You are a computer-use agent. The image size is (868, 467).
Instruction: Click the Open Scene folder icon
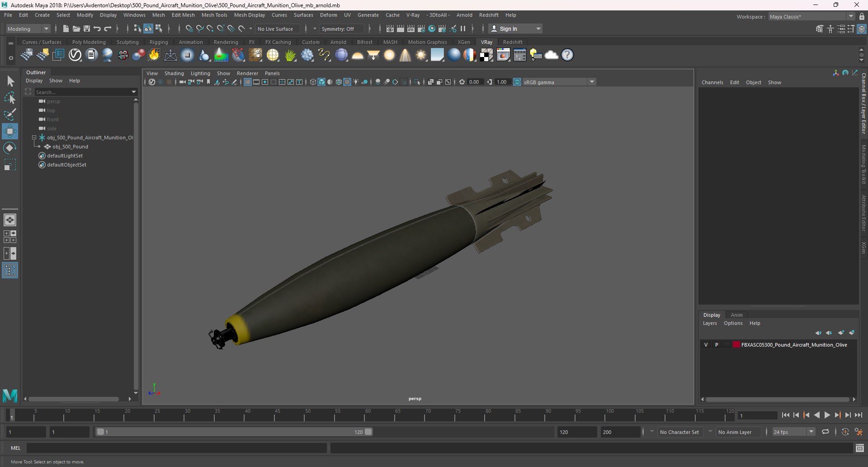[76, 29]
